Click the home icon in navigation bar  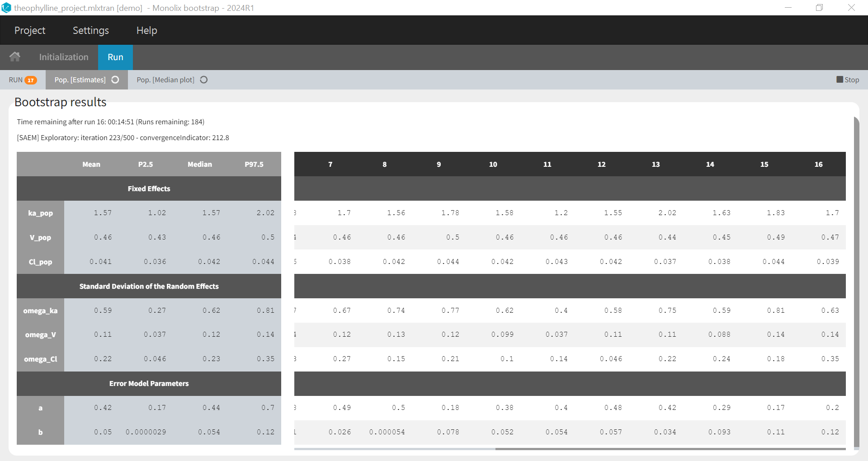[x=15, y=57]
